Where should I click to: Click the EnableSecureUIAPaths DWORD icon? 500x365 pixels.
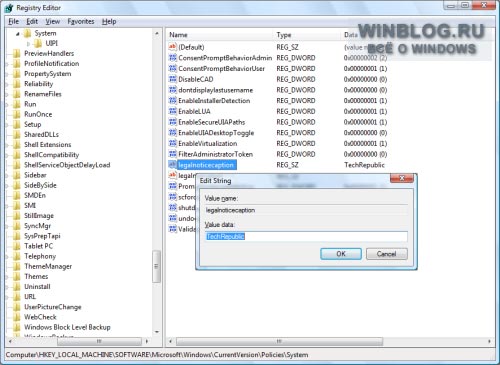[x=173, y=122]
